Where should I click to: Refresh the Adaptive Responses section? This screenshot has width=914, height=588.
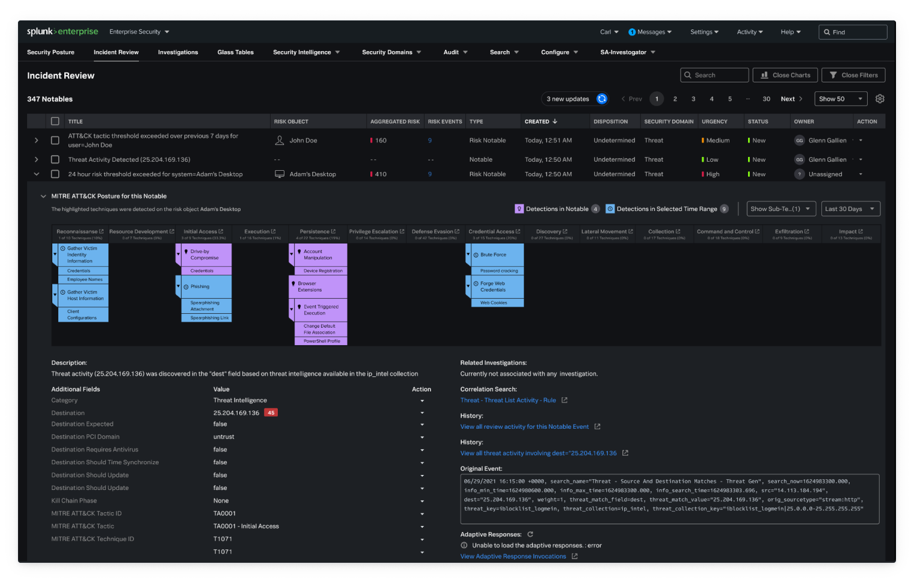(529, 534)
